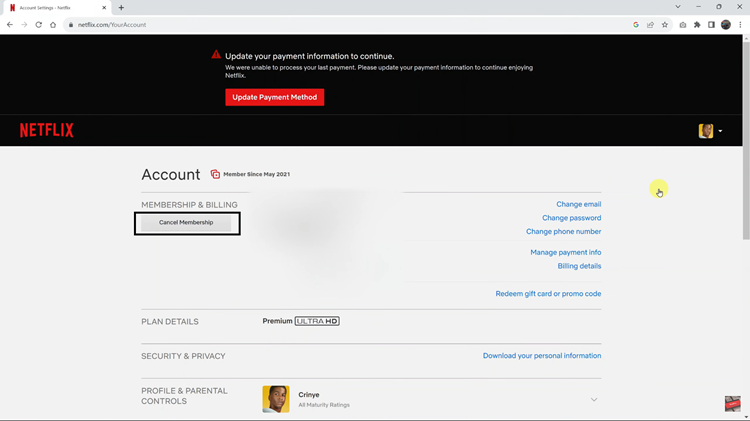This screenshot has height=421, width=750.
Task: Click the PLAN DETAILS heading
Action: (x=170, y=321)
